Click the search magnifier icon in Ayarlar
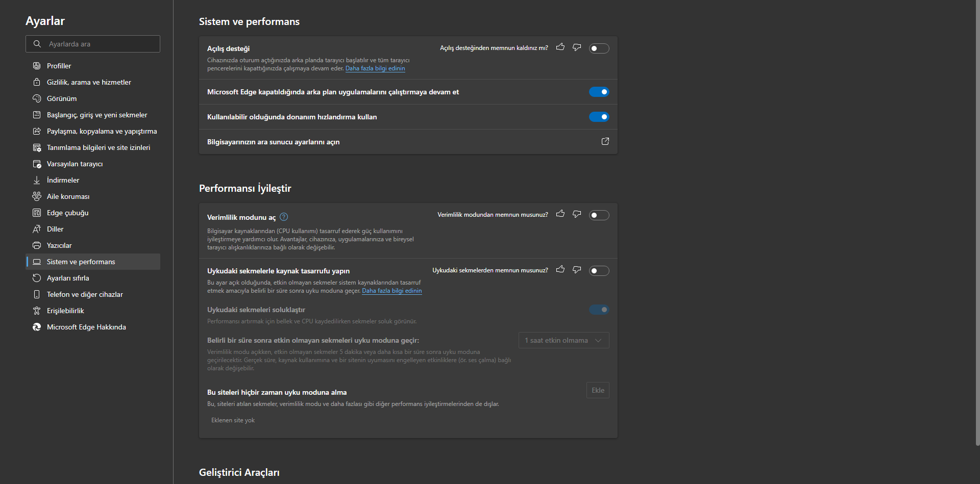The width and height of the screenshot is (980, 484). [x=37, y=44]
